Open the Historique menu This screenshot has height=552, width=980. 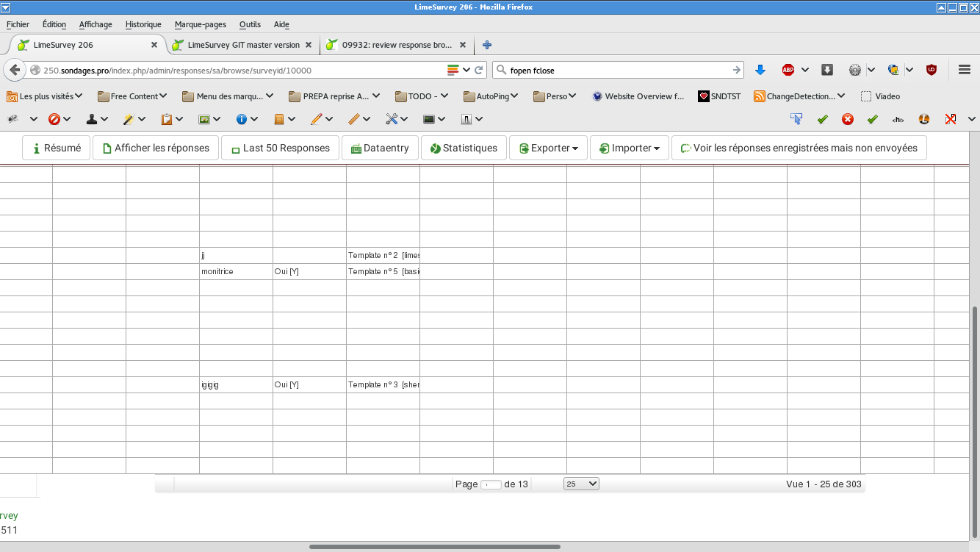(143, 24)
